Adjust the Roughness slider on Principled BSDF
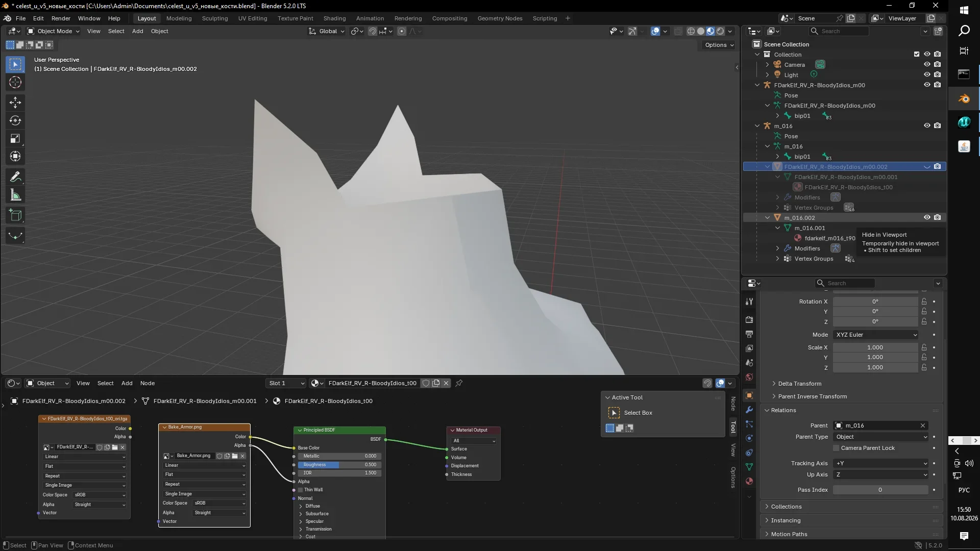Image resolution: width=980 pixels, height=551 pixels. (x=339, y=465)
